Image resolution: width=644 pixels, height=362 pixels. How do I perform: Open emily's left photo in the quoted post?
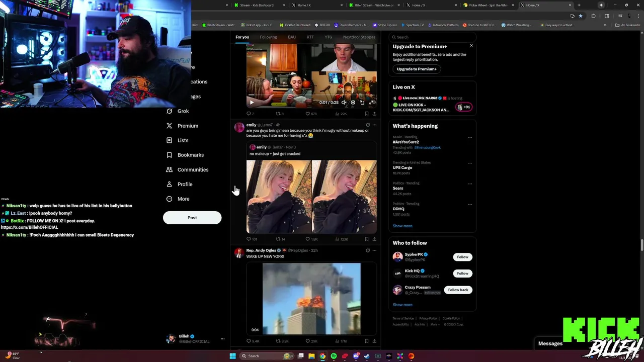point(279,197)
